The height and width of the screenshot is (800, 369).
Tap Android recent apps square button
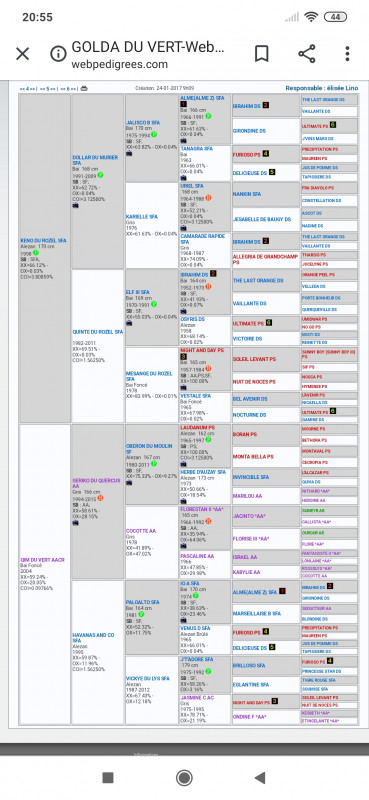pos(108,778)
